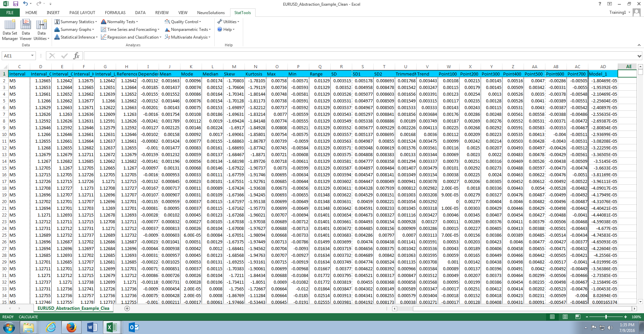The width and height of the screenshot is (644, 334).
Task: Expand Statistical Inference options
Action: [76, 37]
